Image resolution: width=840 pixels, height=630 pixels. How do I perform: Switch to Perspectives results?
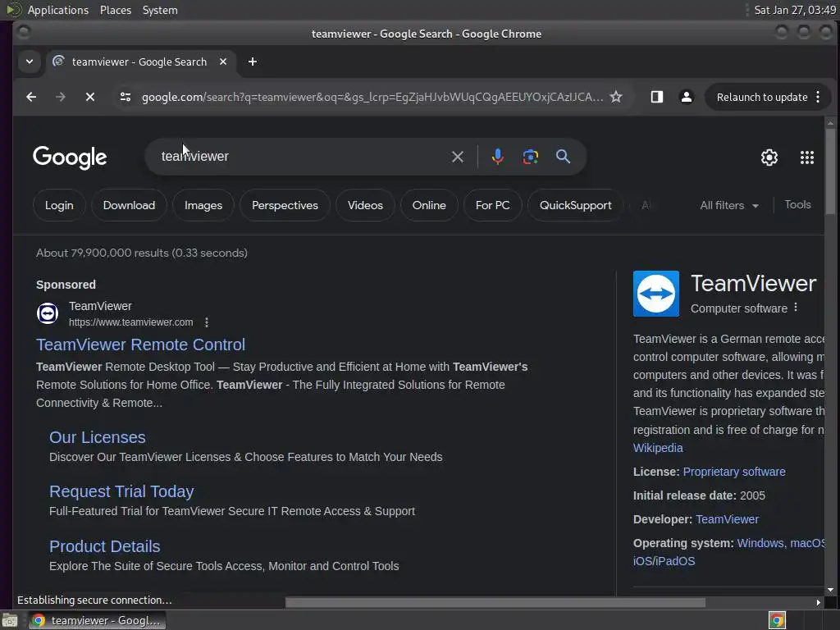click(x=285, y=205)
